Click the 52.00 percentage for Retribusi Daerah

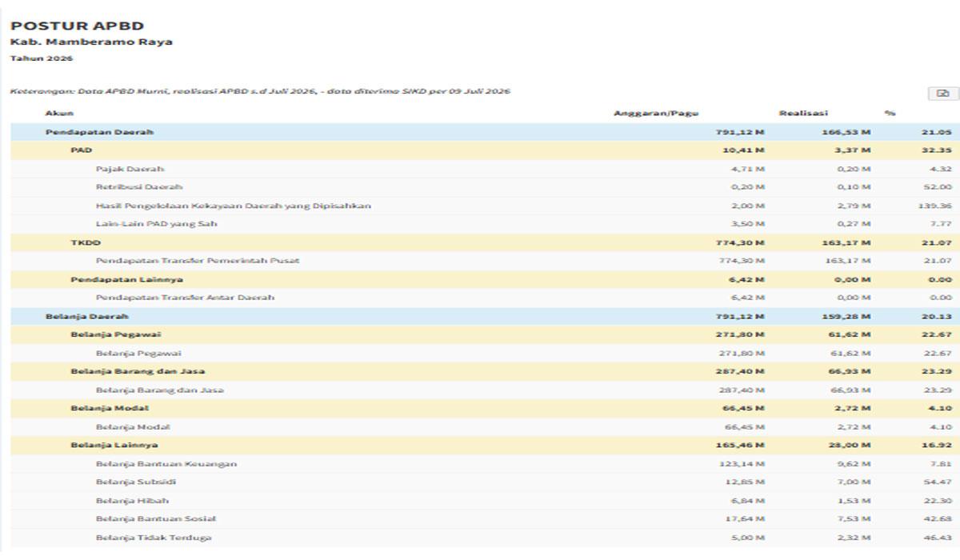(938, 187)
